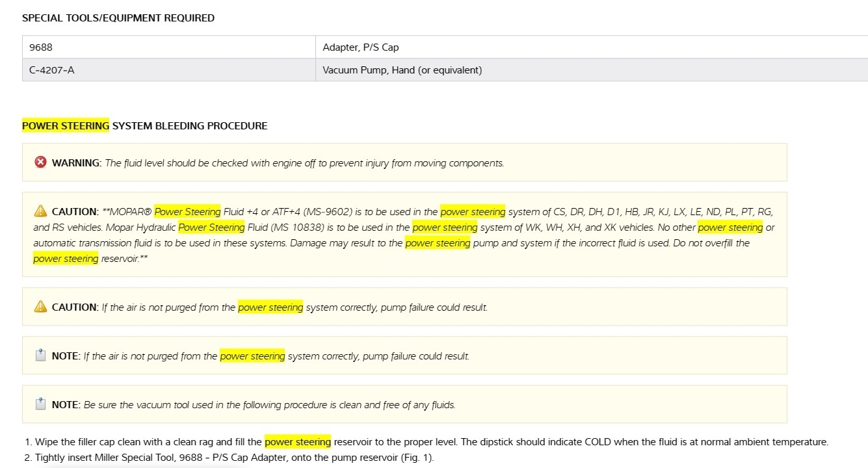Select the "C-4207-A" tool number cell
Screen dimensions: 868x468
(169, 70)
